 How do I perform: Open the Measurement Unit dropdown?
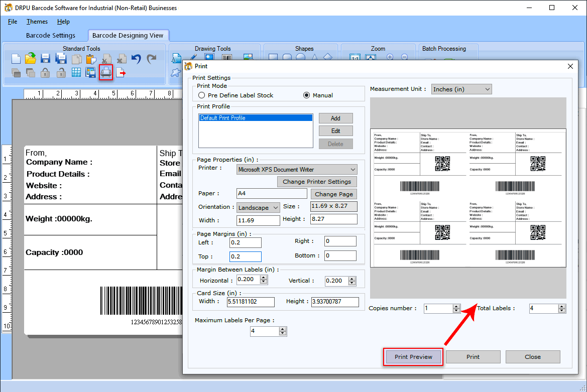[x=461, y=89]
